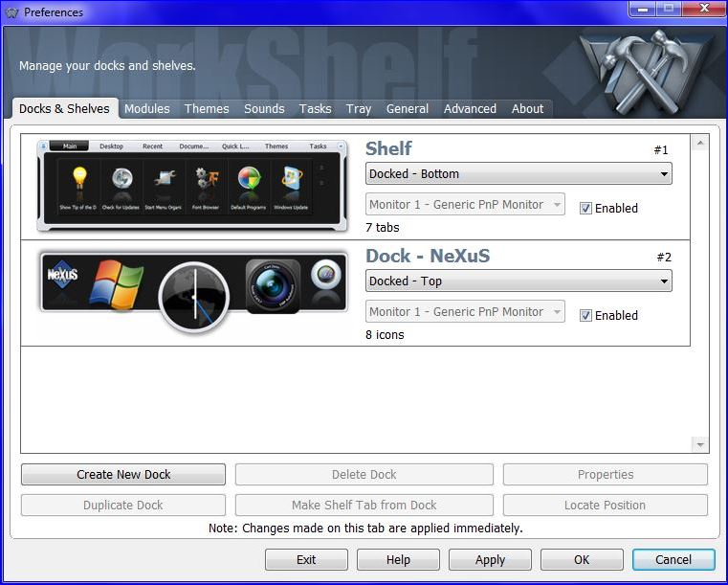Switch to the Docks & Shelves tab
Screen dimensions: 728x585
(64, 109)
